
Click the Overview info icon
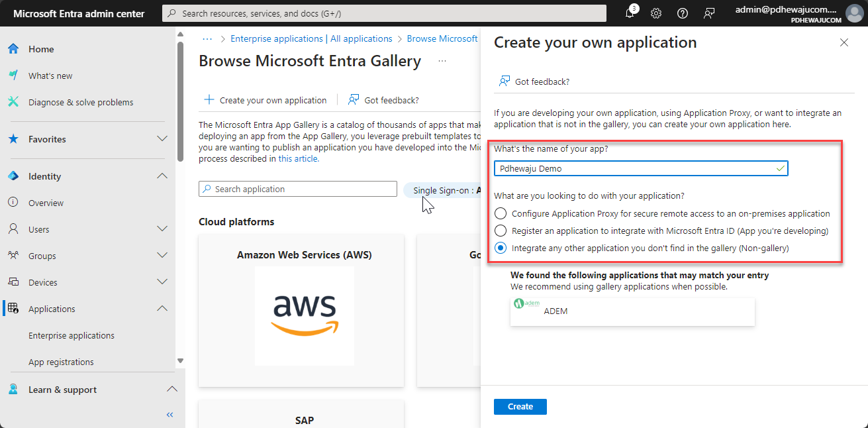(13, 203)
